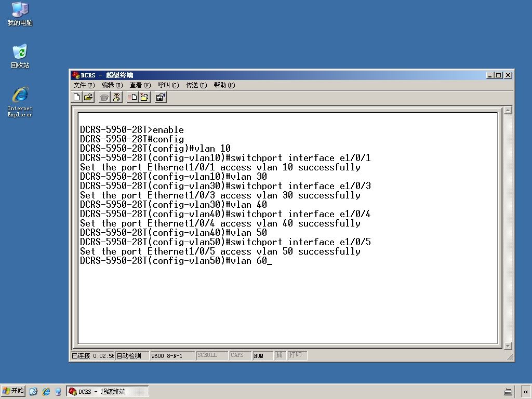Click DCRS - 超级终端 taskbar button
The width and height of the screenshot is (532, 399).
tap(108, 392)
